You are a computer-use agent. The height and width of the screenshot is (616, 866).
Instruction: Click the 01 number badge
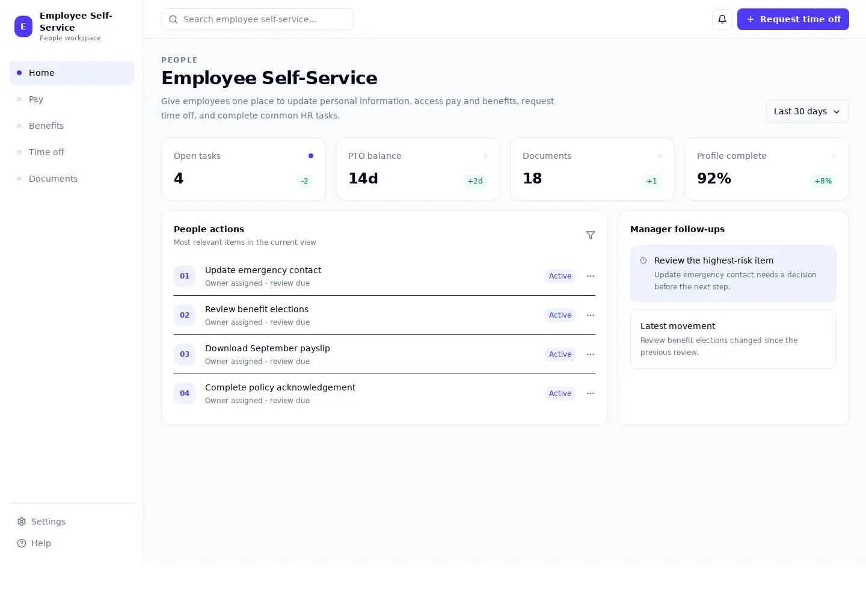[x=185, y=276]
